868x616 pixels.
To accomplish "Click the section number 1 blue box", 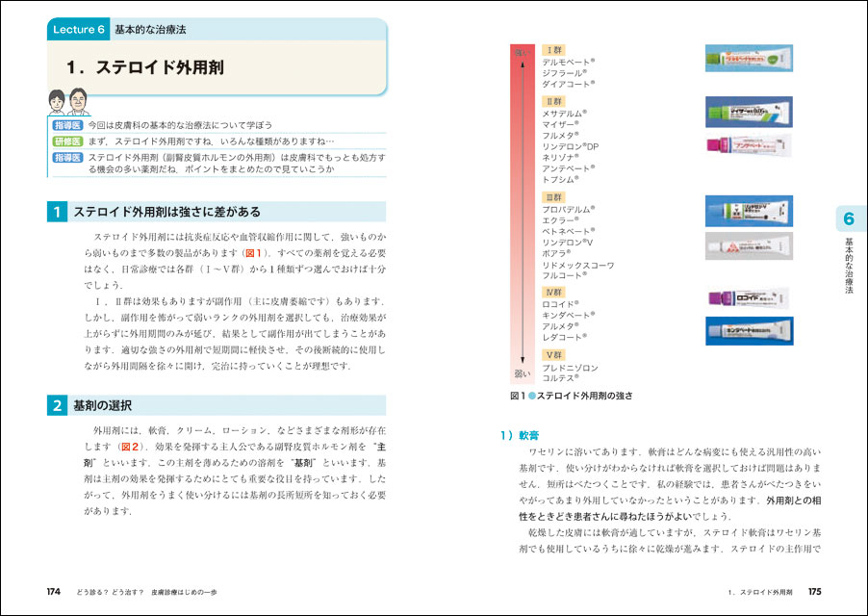I will click(x=58, y=212).
